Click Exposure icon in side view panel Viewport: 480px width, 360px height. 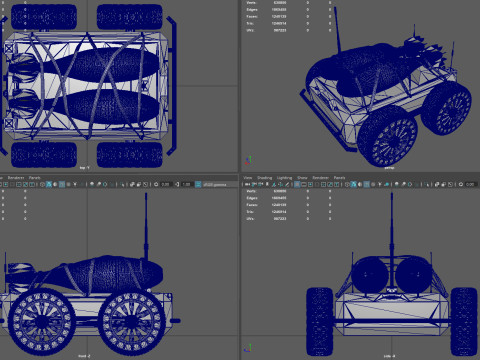click(461, 184)
